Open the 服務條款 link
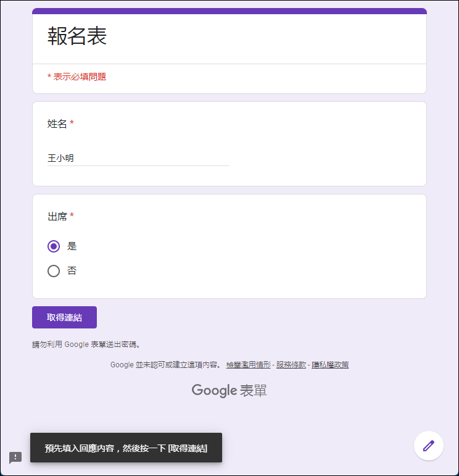The height and width of the screenshot is (476, 459). [291, 365]
